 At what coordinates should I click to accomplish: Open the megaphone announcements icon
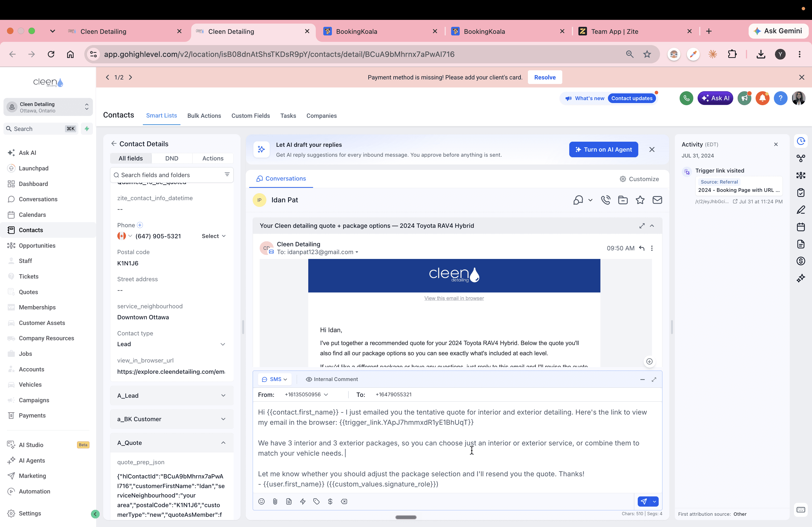click(744, 98)
